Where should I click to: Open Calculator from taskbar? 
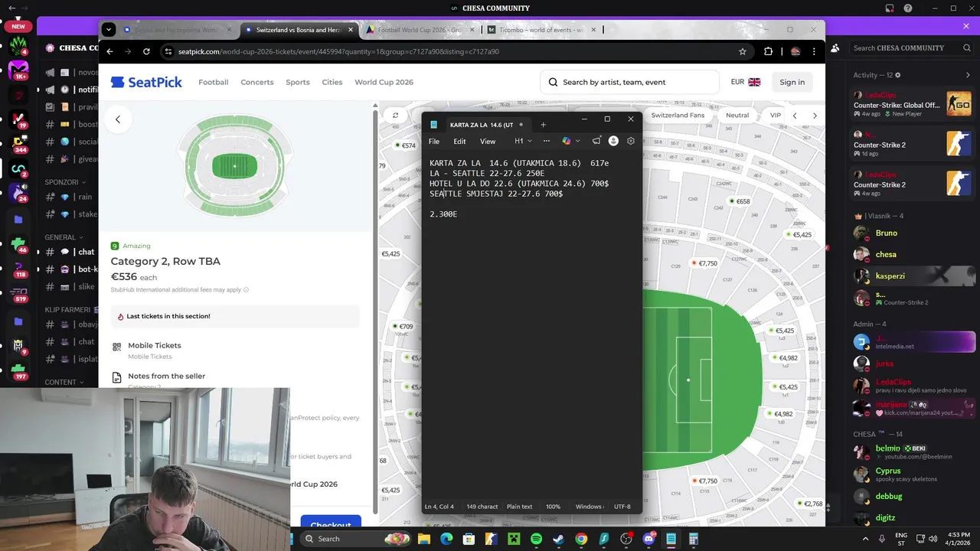point(694,539)
